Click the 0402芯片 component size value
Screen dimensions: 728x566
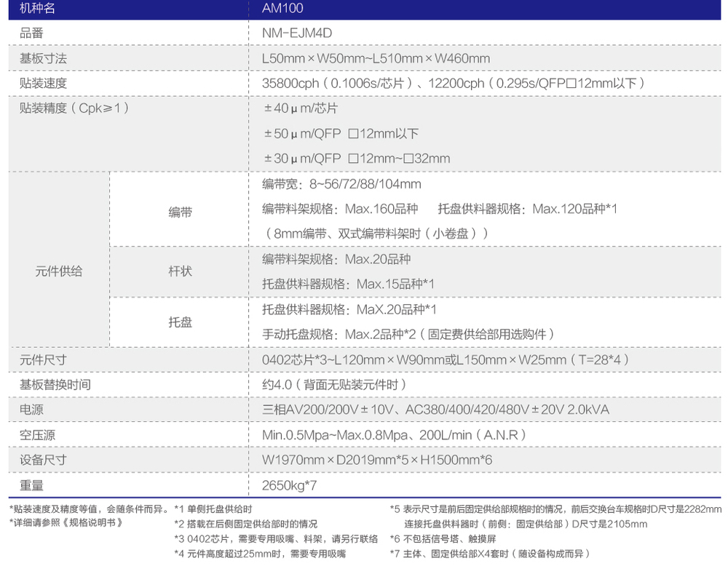(445, 360)
